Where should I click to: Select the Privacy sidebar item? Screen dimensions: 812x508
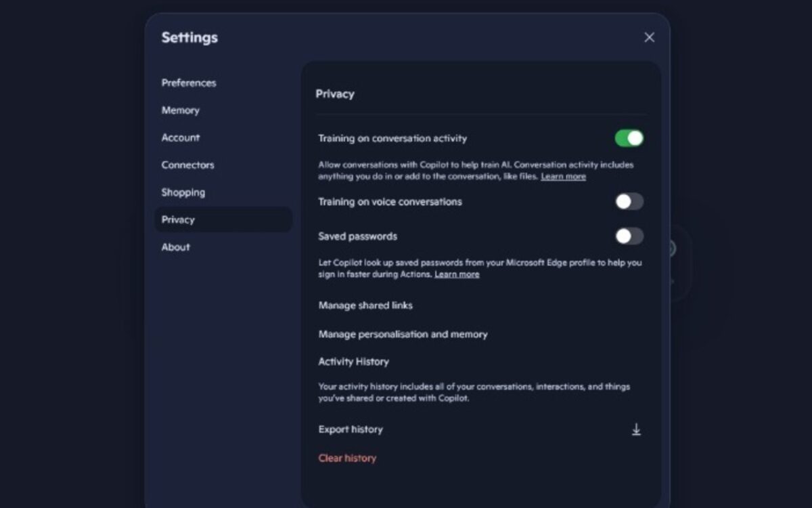pyautogui.click(x=223, y=219)
